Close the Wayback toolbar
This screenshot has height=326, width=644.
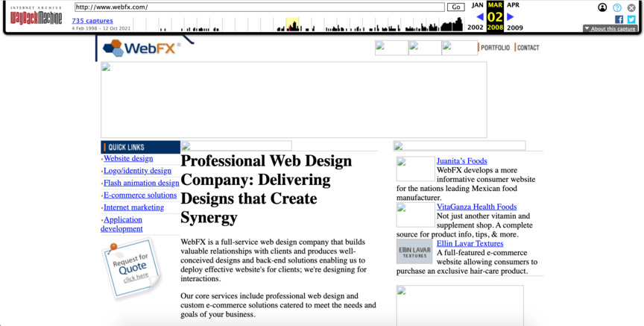[631, 7]
